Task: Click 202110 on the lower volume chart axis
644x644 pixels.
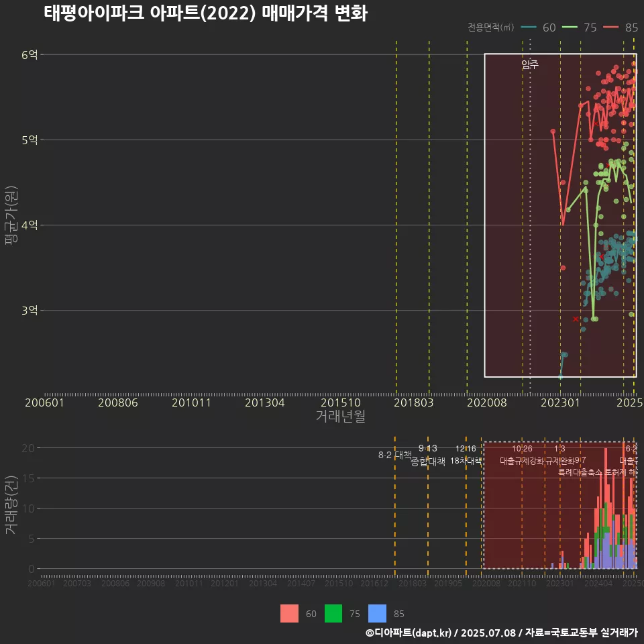Action: pos(522,583)
